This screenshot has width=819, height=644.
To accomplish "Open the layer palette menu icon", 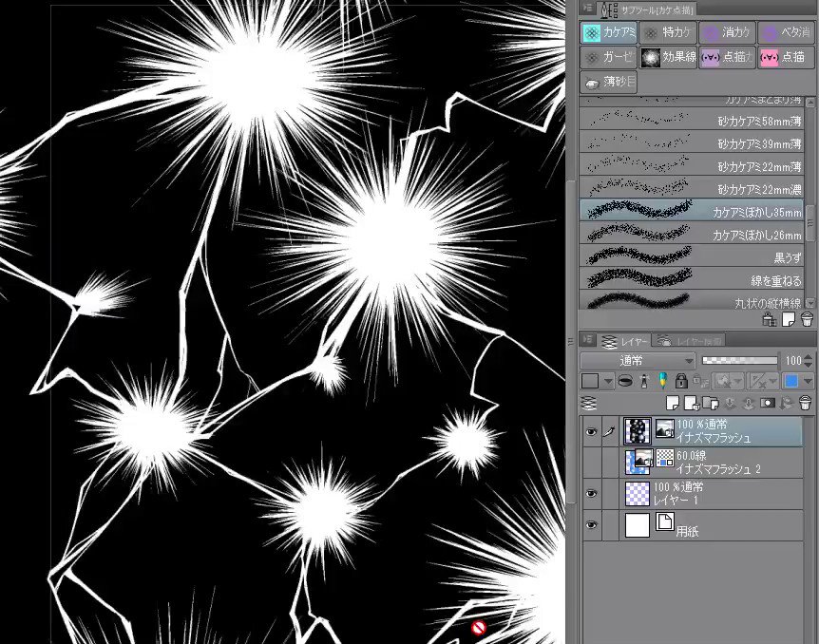I will pyautogui.click(x=587, y=340).
